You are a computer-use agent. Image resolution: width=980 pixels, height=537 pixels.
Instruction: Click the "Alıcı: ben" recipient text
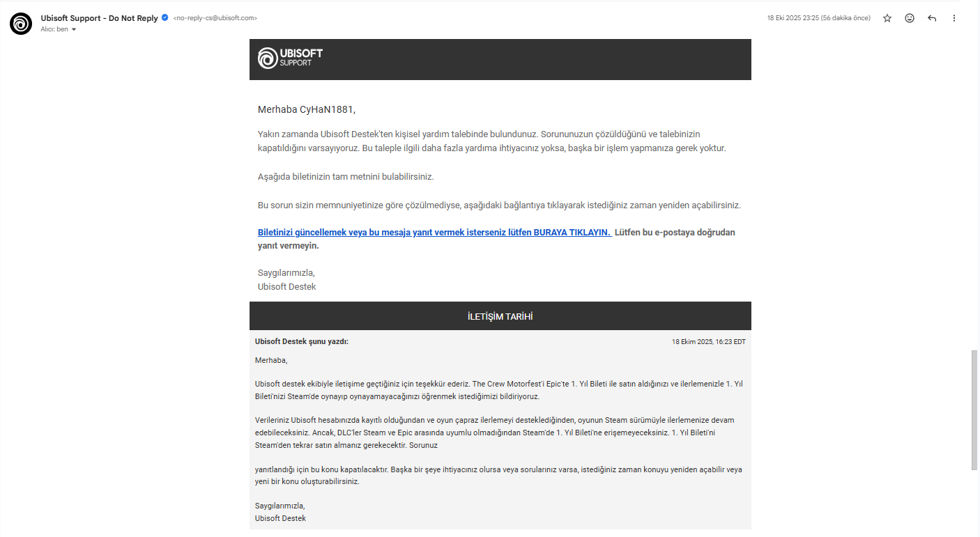point(54,29)
